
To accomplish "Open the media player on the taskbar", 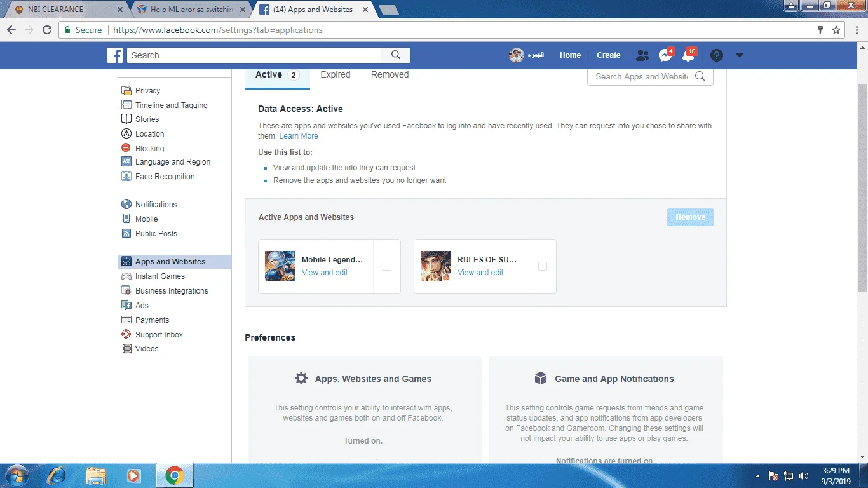I will (x=133, y=475).
